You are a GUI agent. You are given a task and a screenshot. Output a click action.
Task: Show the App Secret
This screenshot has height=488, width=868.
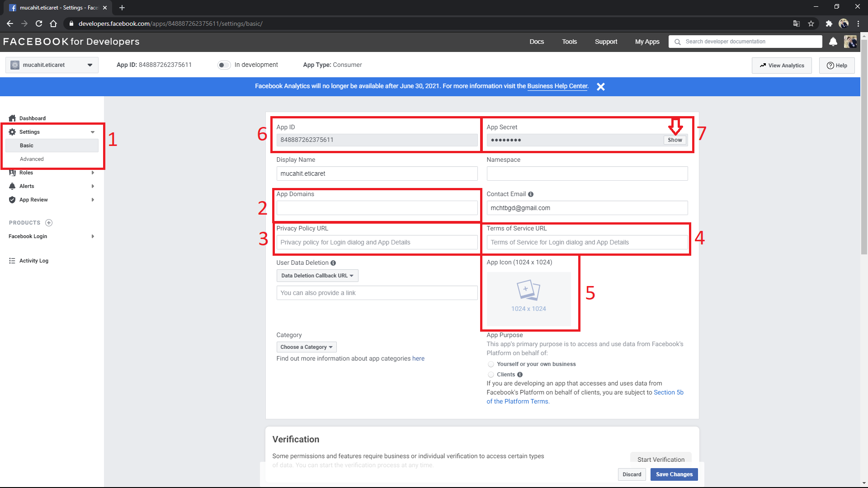click(x=675, y=140)
